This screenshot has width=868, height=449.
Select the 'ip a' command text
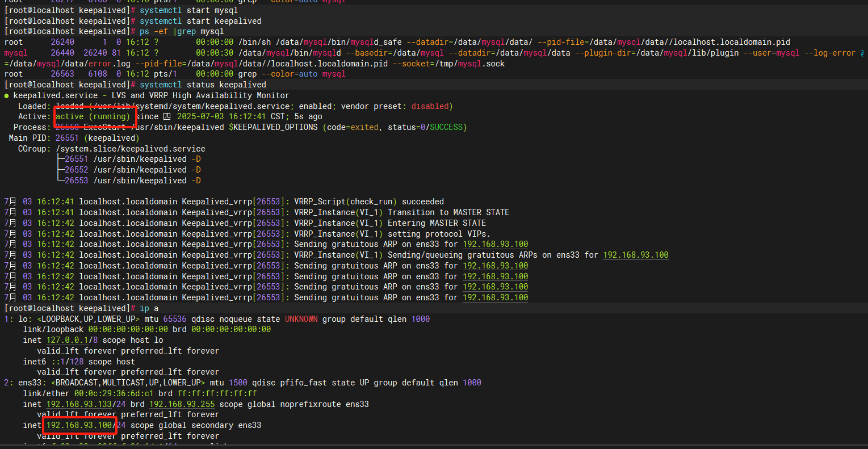148,308
